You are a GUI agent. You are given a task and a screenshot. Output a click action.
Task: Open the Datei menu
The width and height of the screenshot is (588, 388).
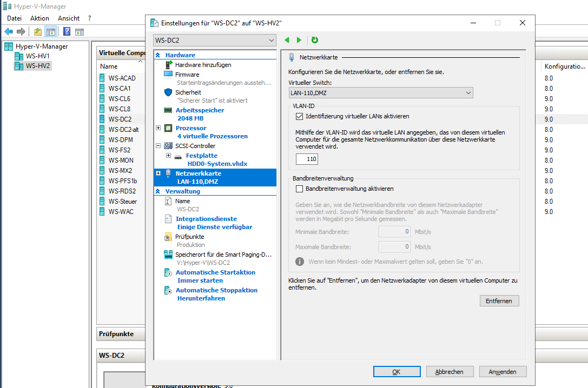(14, 18)
